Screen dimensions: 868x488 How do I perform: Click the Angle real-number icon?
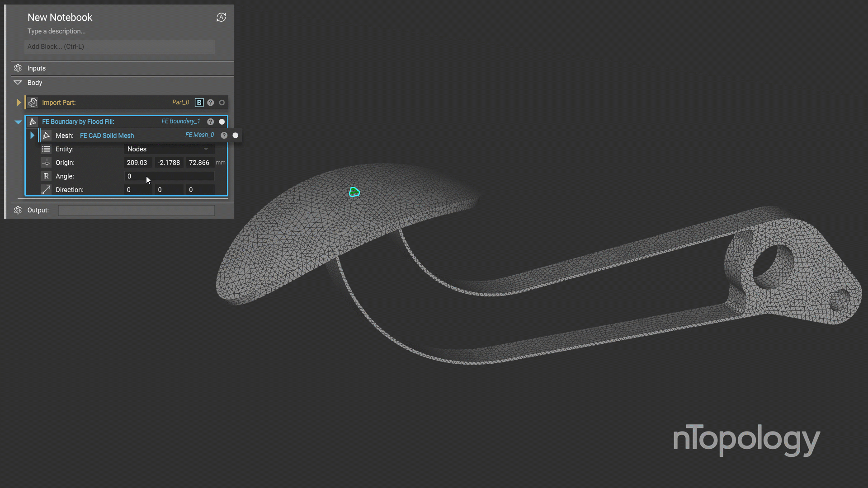tap(46, 176)
